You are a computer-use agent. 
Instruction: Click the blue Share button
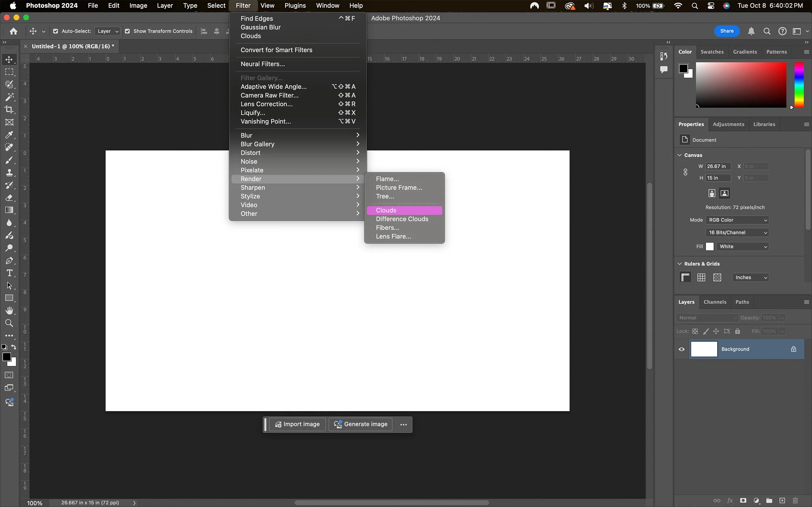(727, 31)
